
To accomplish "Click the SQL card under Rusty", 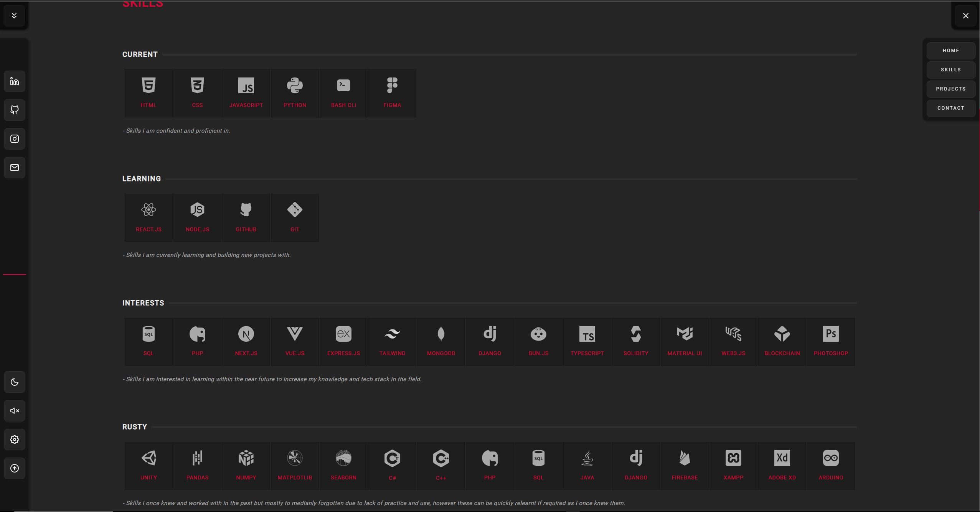I will [538, 466].
